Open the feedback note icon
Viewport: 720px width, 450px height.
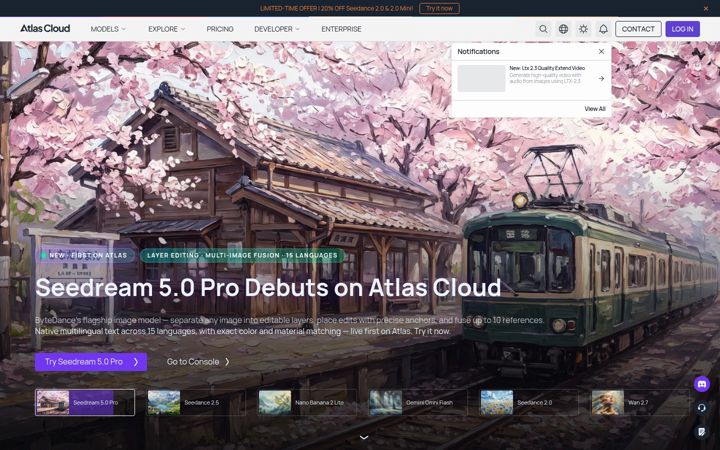(702, 431)
